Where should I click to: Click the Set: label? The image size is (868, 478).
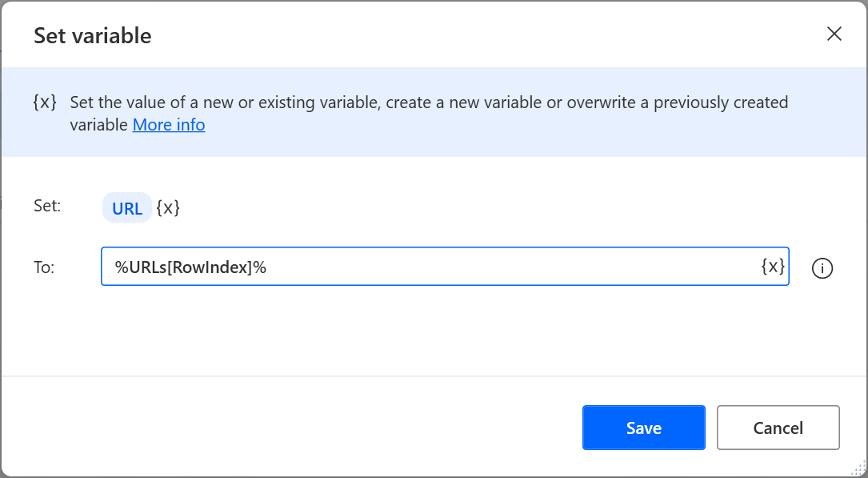pos(47,206)
